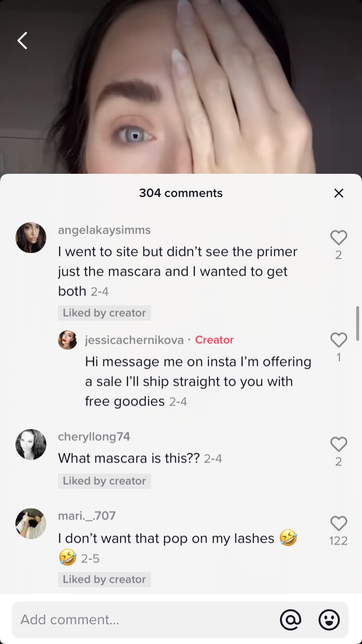Tap the "What mascara is this??" comment text
The image size is (362, 644).
[x=129, y=458]
